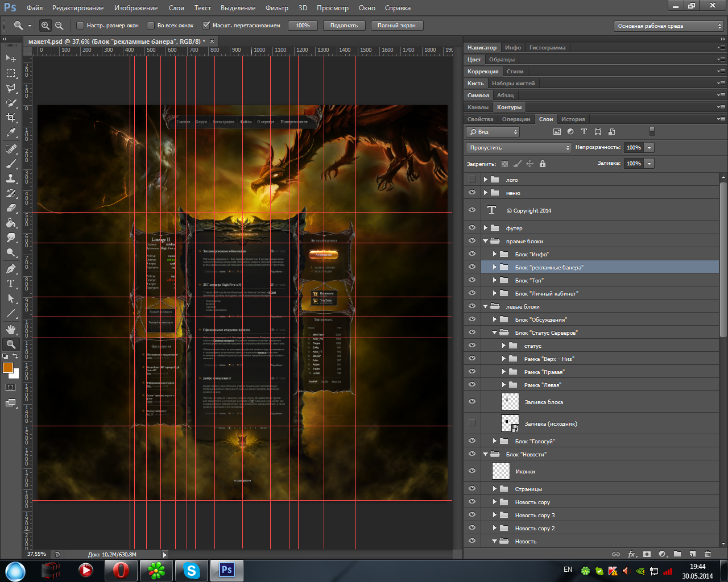
Task: Collapse 'Блок "Статус Серверов"' group
Action: [495, 332]
